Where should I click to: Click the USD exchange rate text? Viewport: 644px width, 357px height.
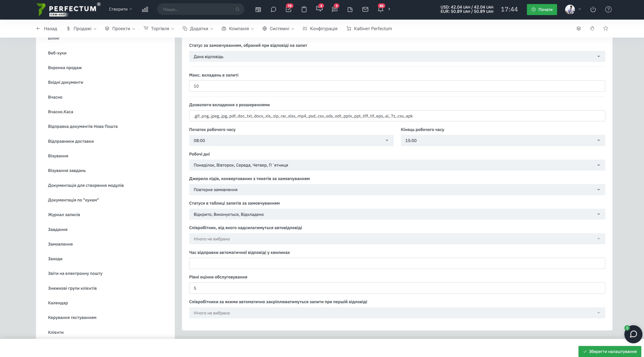[x=467, y=7]
